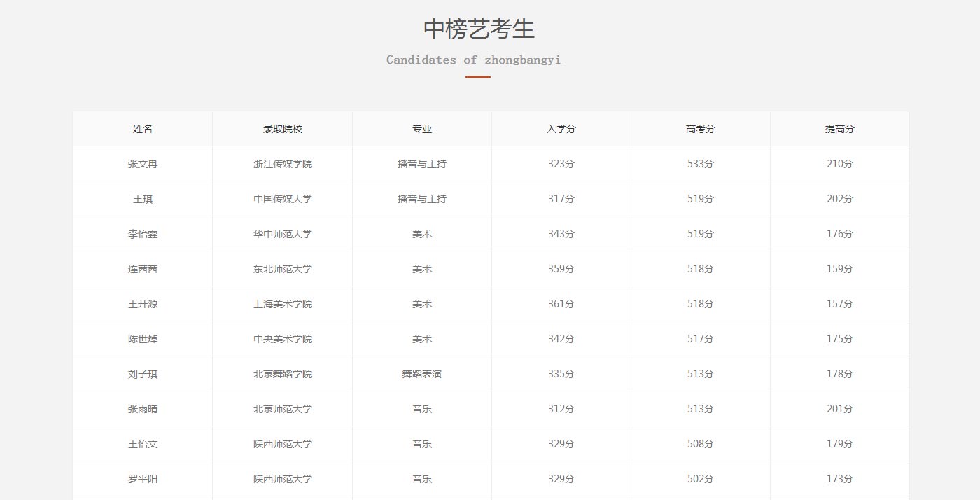Click the 专业 column header
Screen dimensions: 980x500
point(422,129)
